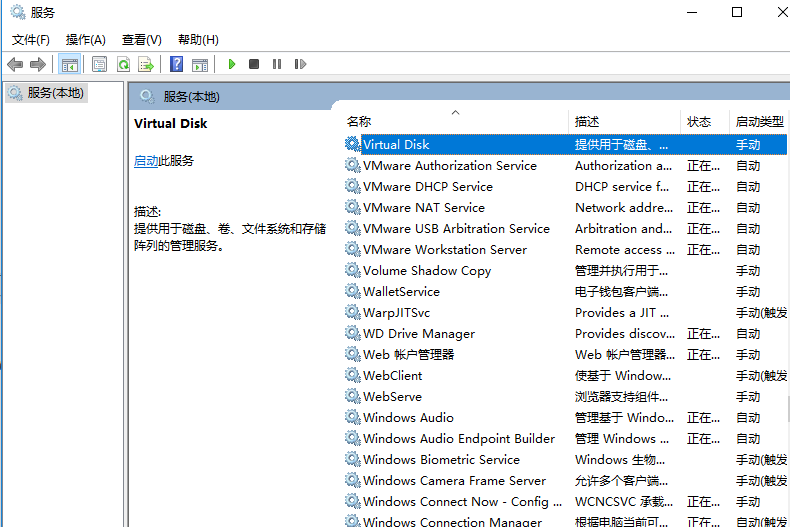
Task: Click the Back arrow toolbar icon
Action: point(15,64)
